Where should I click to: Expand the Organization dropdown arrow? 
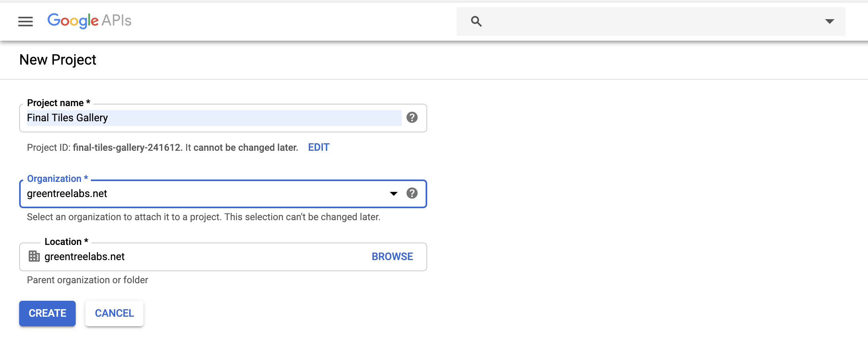click(394, 194)
